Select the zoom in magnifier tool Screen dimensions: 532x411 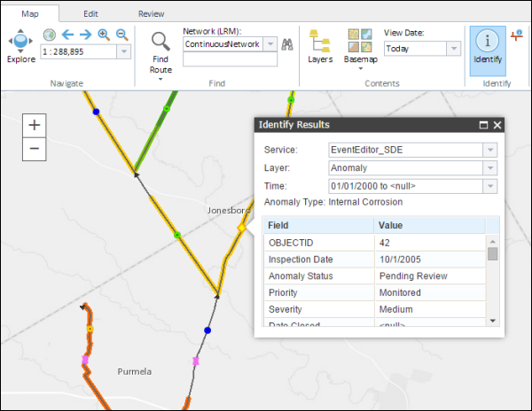click(104, 35)
